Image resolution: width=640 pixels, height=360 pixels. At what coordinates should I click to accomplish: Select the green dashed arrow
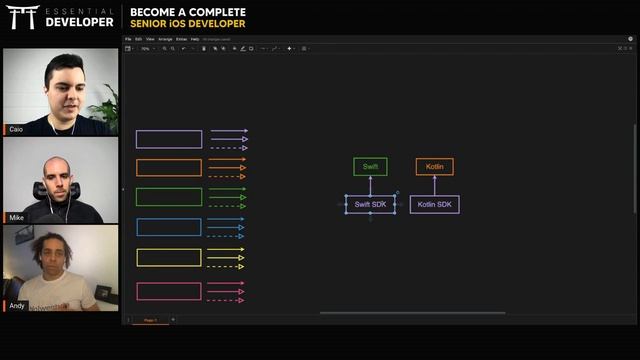(227, 206)
